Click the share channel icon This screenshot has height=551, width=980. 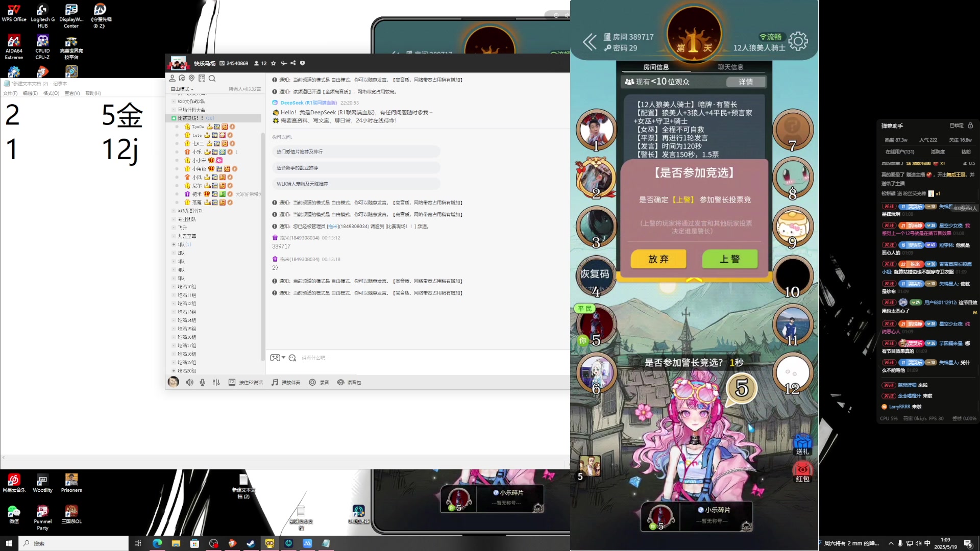point(293,63)
